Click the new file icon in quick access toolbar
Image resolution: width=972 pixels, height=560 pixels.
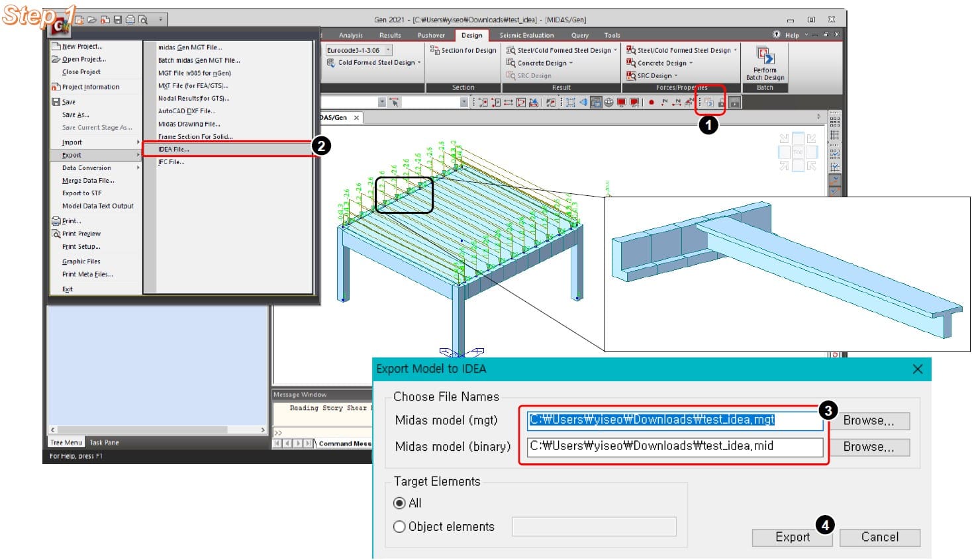point(79,20)
